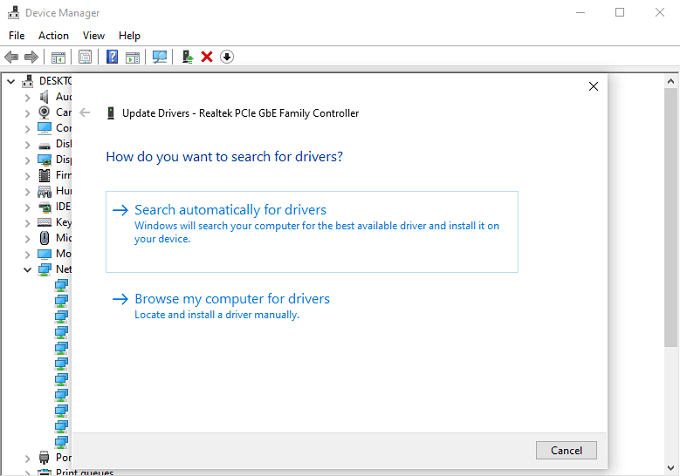Click Scan for hardware changes monitor icon
The image size is (680, 476).
pos(159,57)
